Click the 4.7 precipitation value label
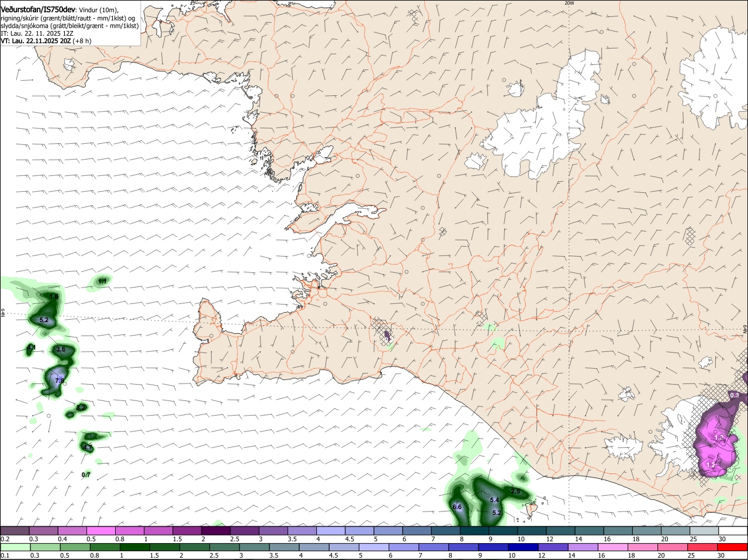Image resolution: width=748 pixels, height=560 pixels. (x=88, y=448)
